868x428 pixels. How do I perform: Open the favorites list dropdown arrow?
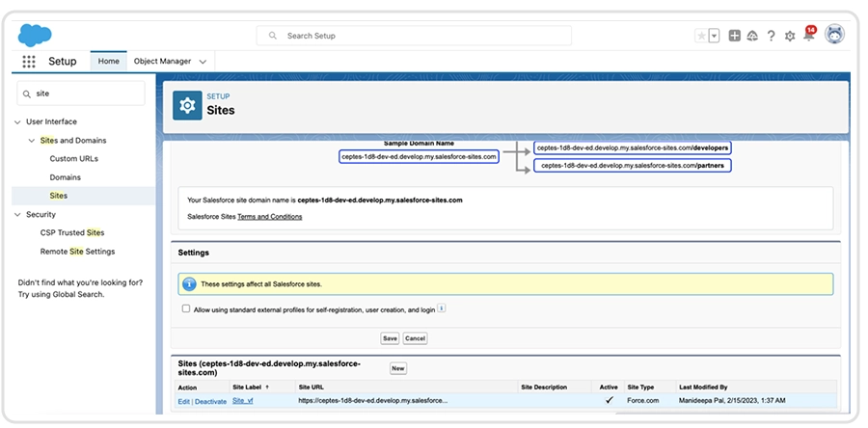coord(714,36)
